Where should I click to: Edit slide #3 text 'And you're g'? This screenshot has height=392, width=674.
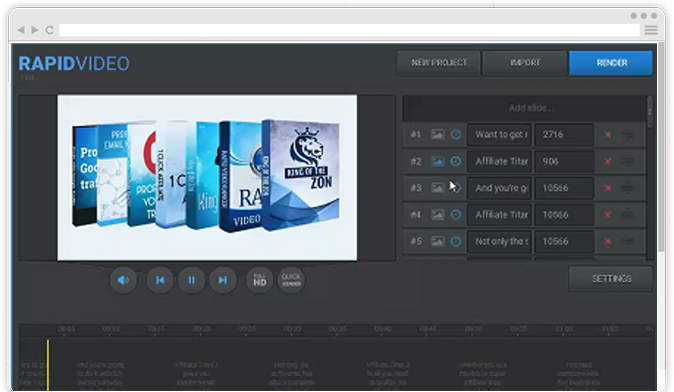coord(499,188)
